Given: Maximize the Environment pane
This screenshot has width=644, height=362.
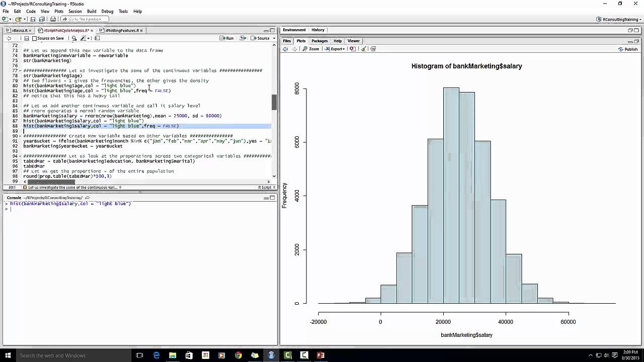Looking at the screenshot, I should coord(636,30).
